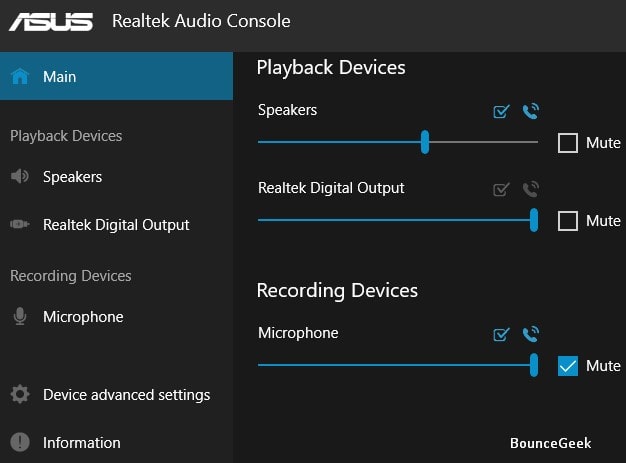
Task: Click the gear icon for Device advanced settings
Action: [x=20, y=394]
